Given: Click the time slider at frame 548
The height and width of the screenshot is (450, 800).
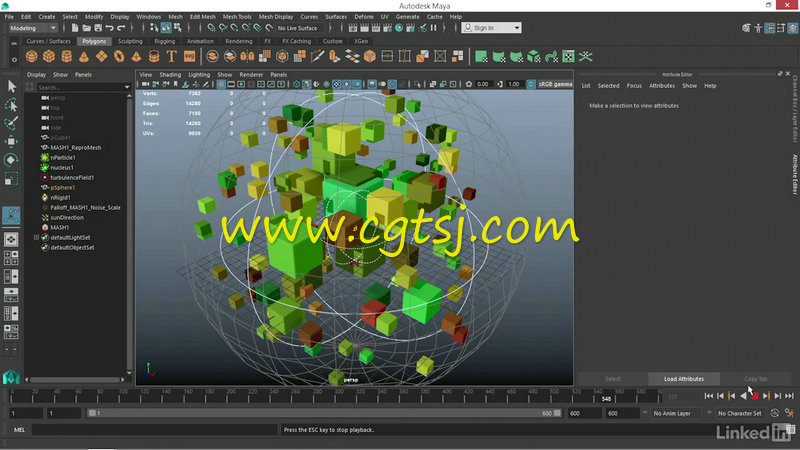Looking at the screenshot, I should pos(606,396).
